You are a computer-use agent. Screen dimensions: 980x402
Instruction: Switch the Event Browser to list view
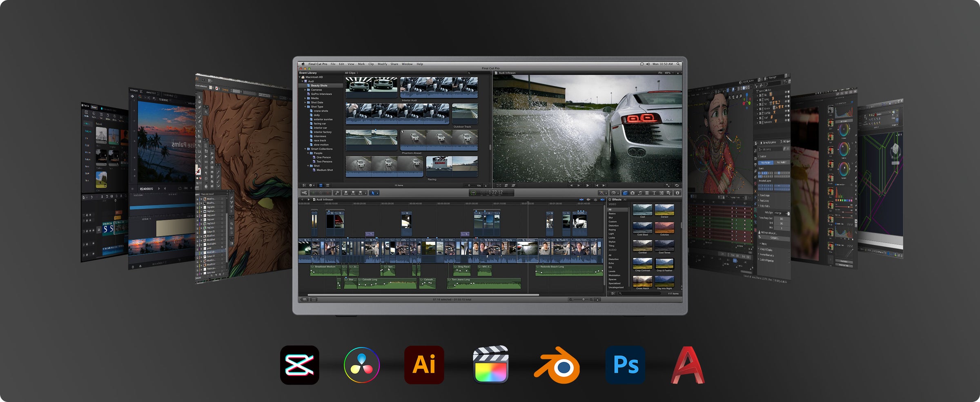point(328,185)
